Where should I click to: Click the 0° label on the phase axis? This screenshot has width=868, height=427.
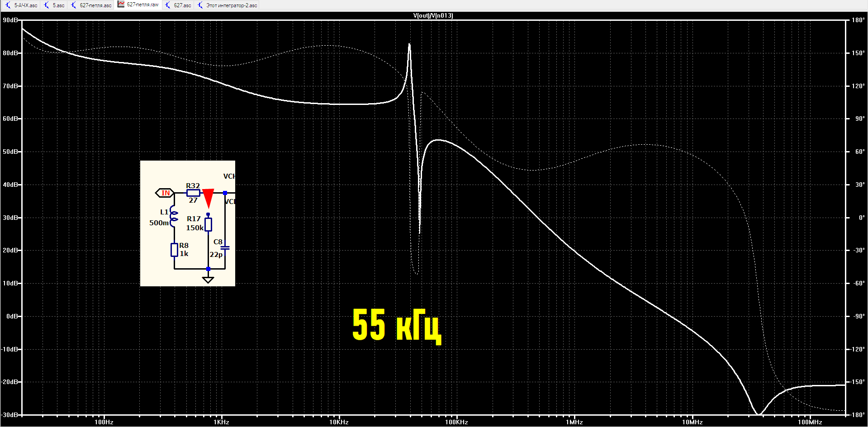tap(862, 218)
